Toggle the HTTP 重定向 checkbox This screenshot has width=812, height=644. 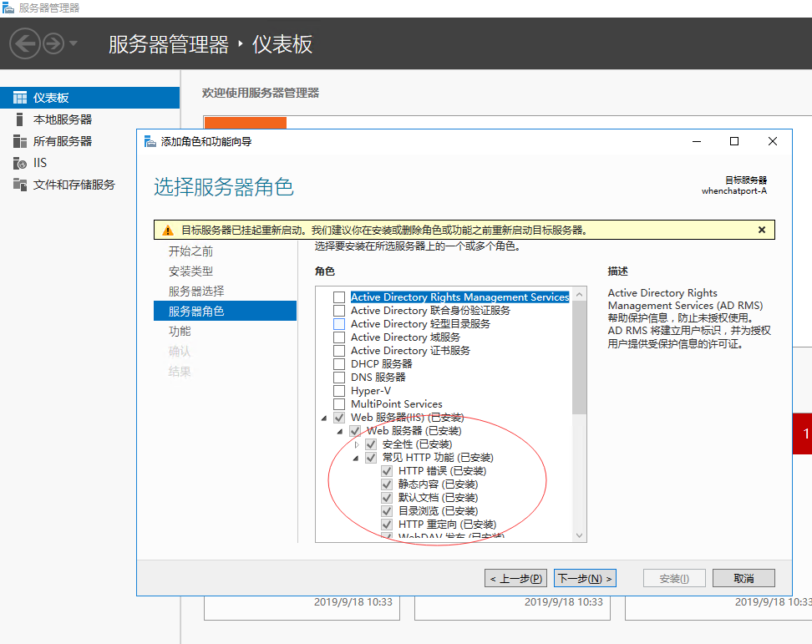(387, 525)
